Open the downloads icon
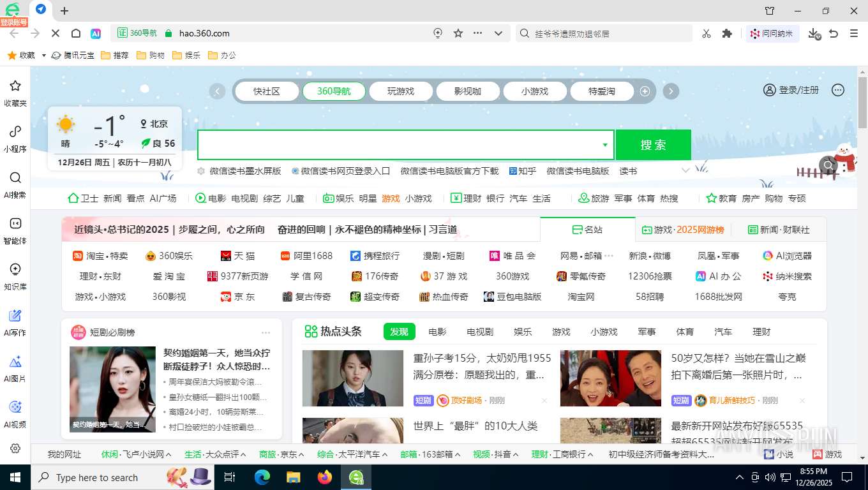This screenshot has height=490, width=868. pyautogui.click(x=814, y=33)
